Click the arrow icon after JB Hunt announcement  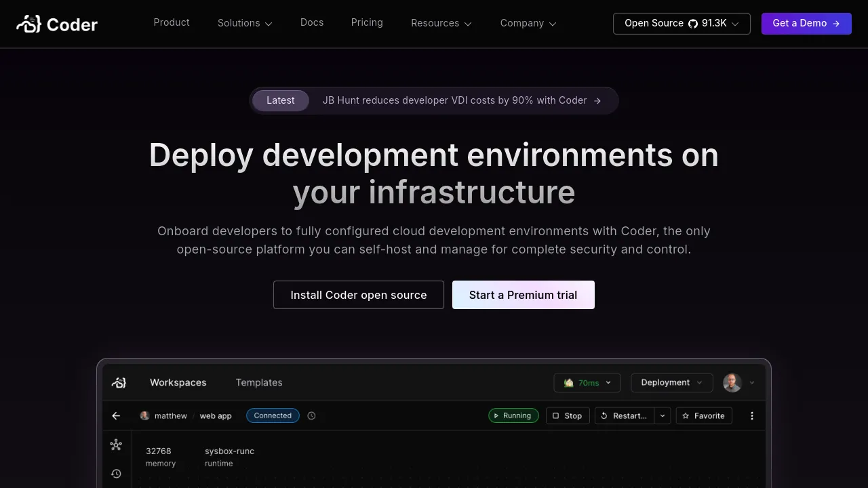click(597, 101)
